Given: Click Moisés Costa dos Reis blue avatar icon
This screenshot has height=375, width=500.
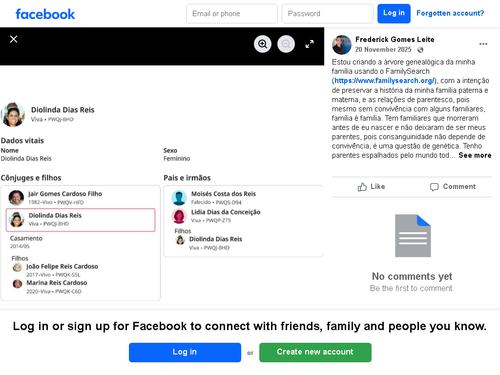Looking at the screenshot, I should pyautogui.click(x=179, y=198).
